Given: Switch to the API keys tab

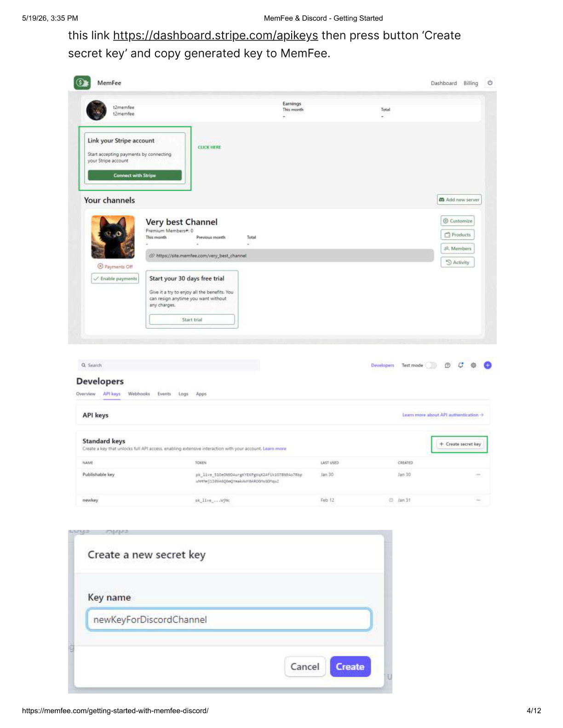Looking at the screenshot, I should point(112,394).
